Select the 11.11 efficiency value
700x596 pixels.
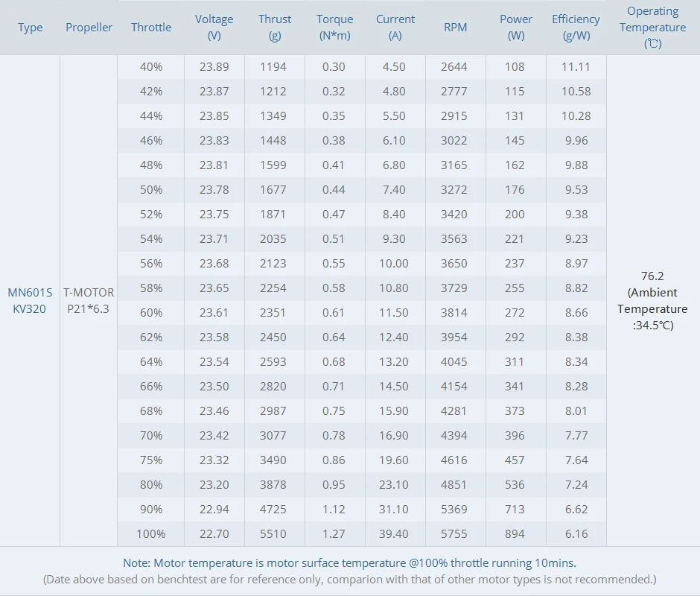(x=576, y=66)
